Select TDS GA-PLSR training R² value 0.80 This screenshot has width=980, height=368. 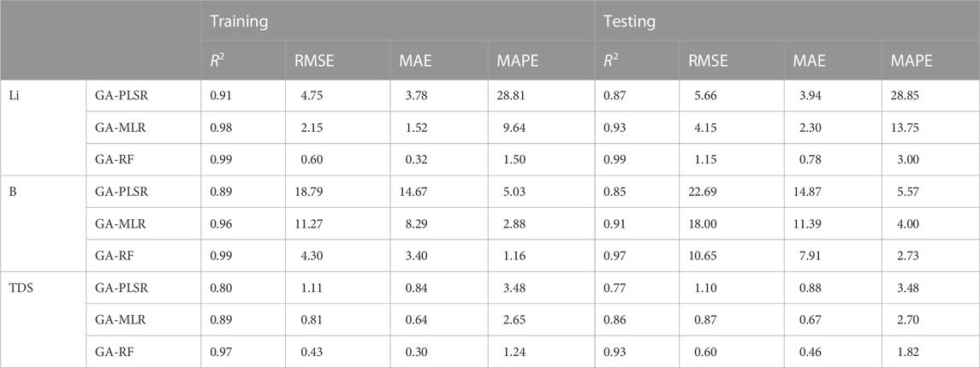pos(221,288)
